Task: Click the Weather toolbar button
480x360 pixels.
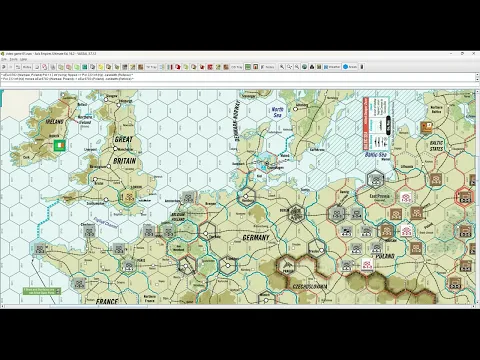Action: pyautogui.click(x=332, y=67)
